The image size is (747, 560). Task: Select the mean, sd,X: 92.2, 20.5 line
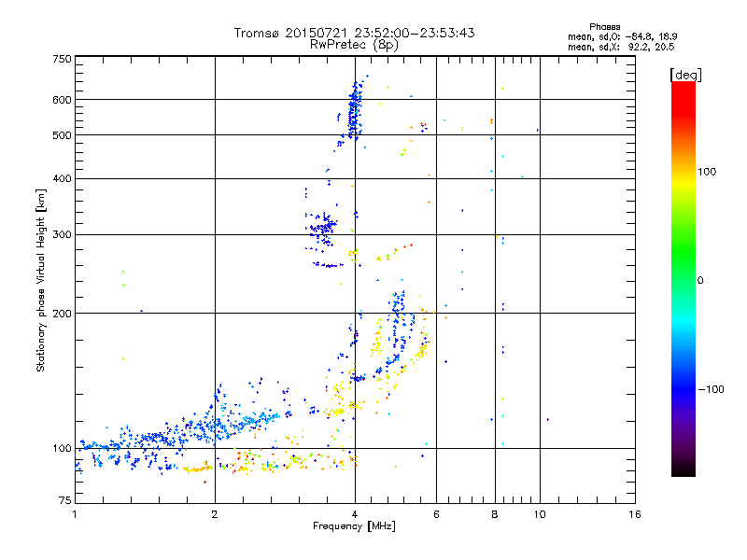(x=621, y=47)
